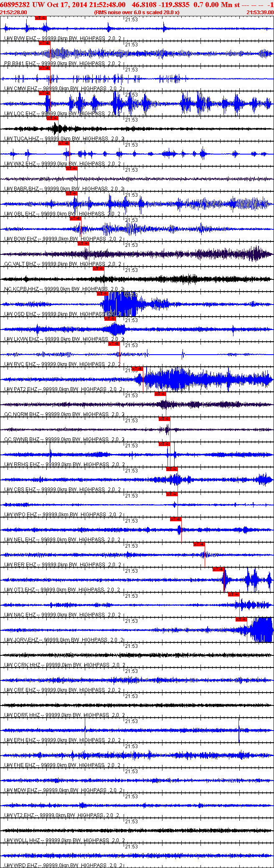Select the PB B941 EHZ station label

pyautogui.click(x=63, y=63)
